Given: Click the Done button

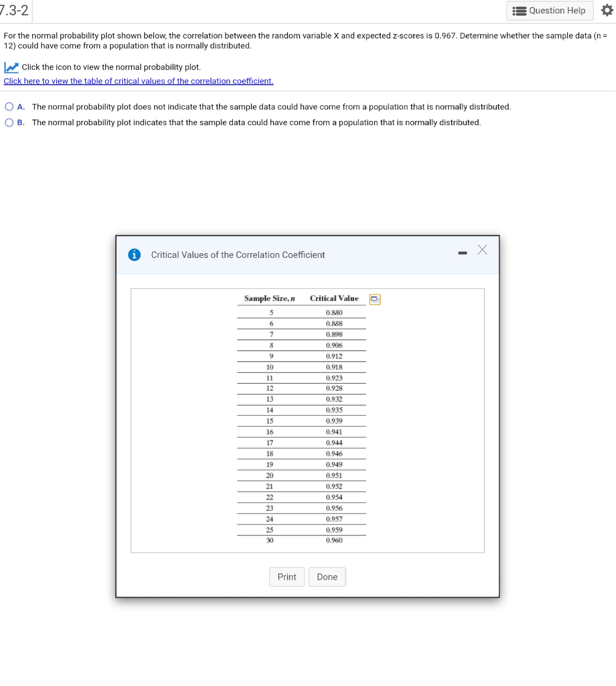Looking at the screenshot, I should (x=327, y=577).
